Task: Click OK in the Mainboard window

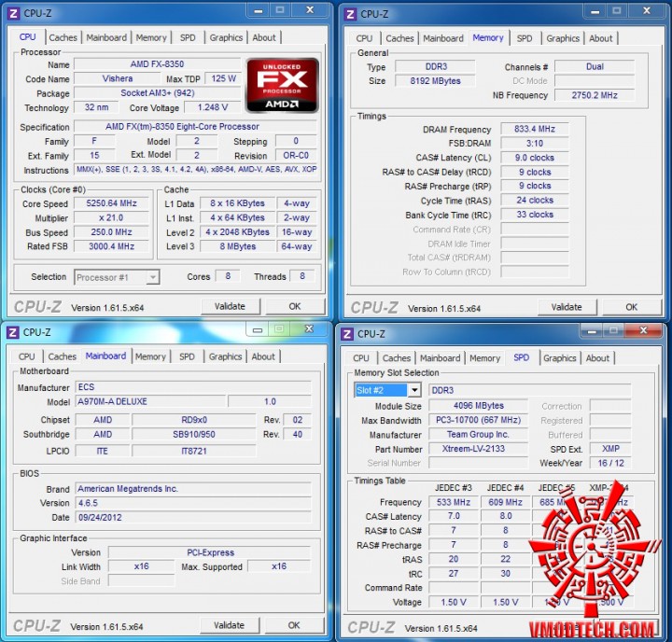Action: point(294,625)
